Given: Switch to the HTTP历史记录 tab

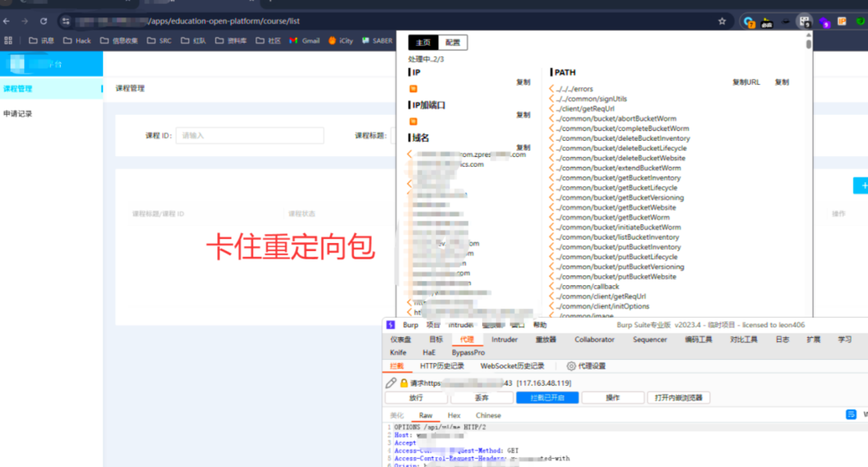Looking at the screenshot, I should click(x=441, y=366).
